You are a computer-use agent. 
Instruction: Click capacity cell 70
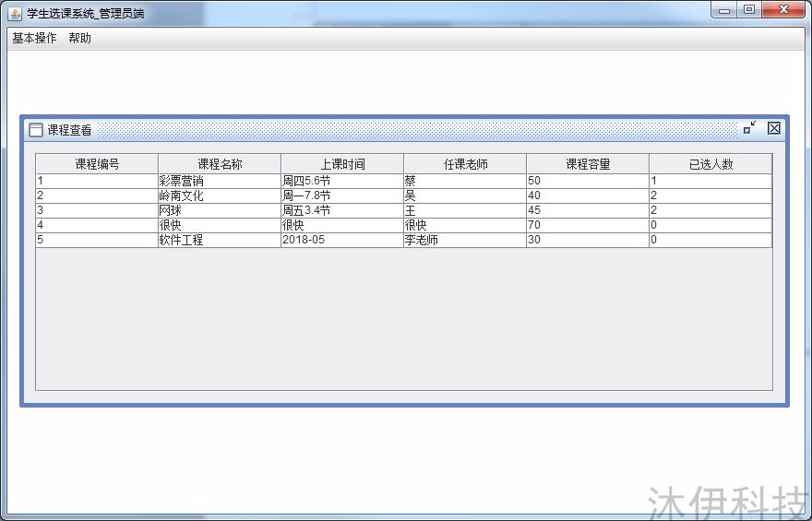(588, 225)
